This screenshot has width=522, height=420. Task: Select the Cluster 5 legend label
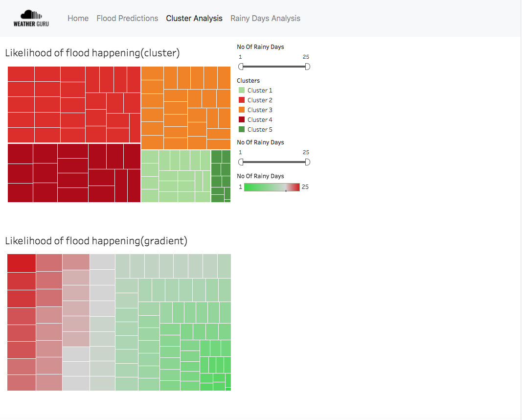[x=260, y=130]
